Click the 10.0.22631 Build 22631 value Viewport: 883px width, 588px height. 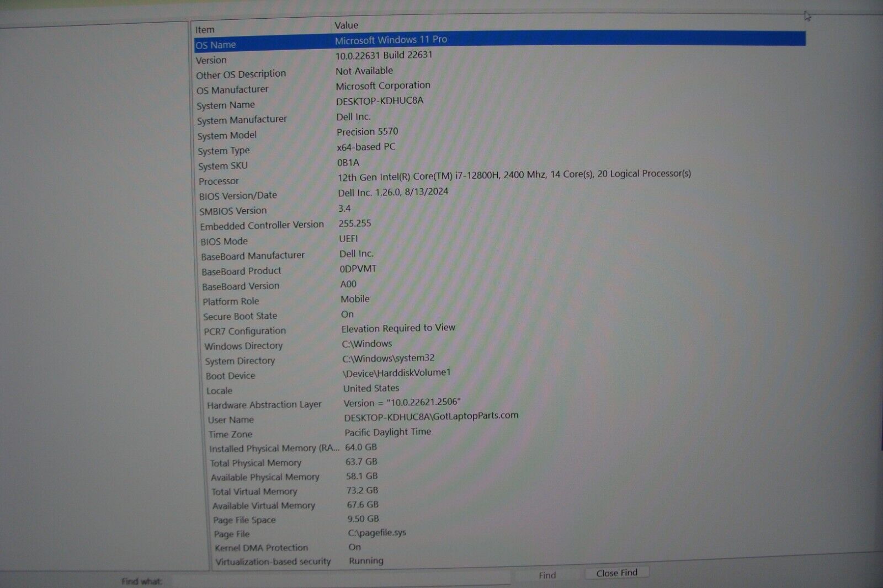[x=384, y=55]
